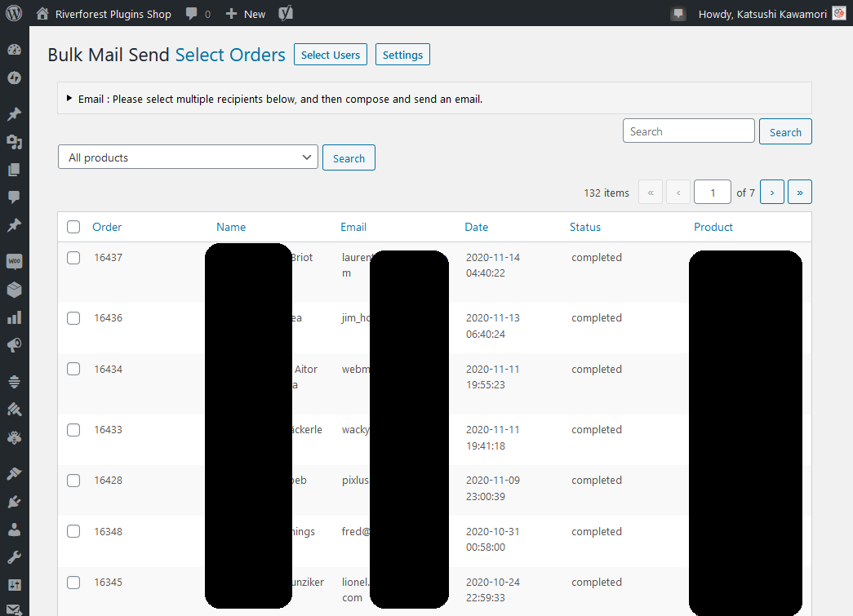Open the Yoast SEO toolbar icon
The image size is (853, 616).
[x=286, y=13]
